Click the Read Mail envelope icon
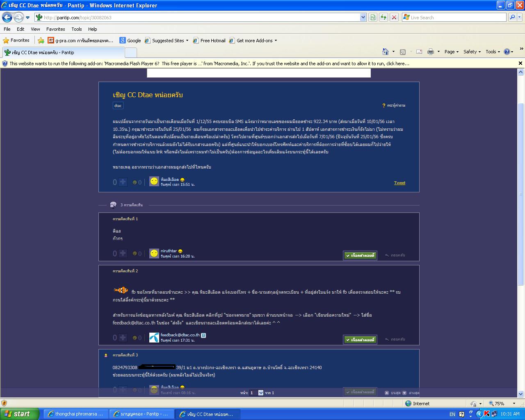The width and height of the screenshot is (525, 420). coord(419,52)
